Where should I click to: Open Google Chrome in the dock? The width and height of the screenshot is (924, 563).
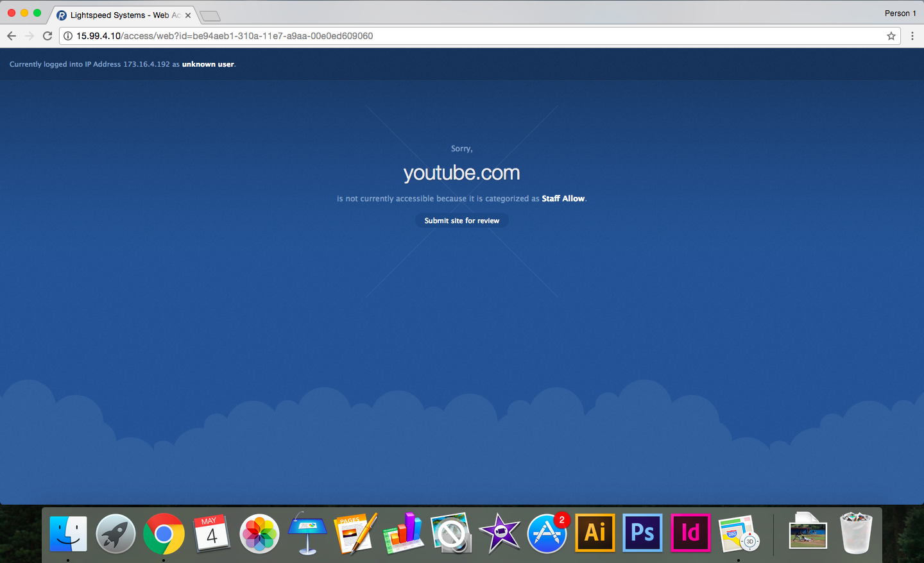click(x=164, y=534)
